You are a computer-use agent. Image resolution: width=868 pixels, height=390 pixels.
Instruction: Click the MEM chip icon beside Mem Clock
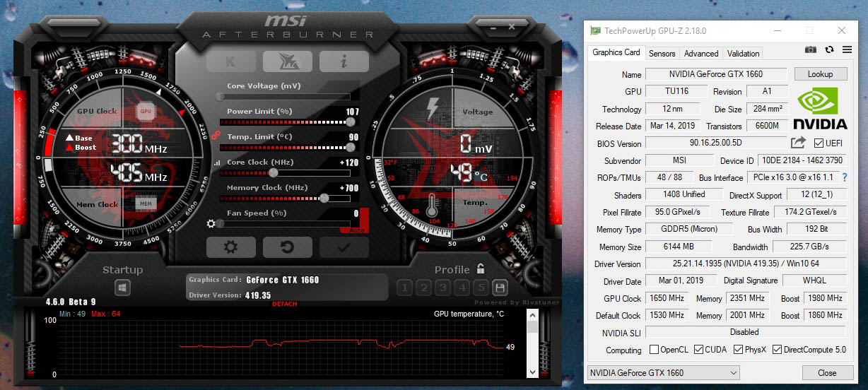click(146, 204)
